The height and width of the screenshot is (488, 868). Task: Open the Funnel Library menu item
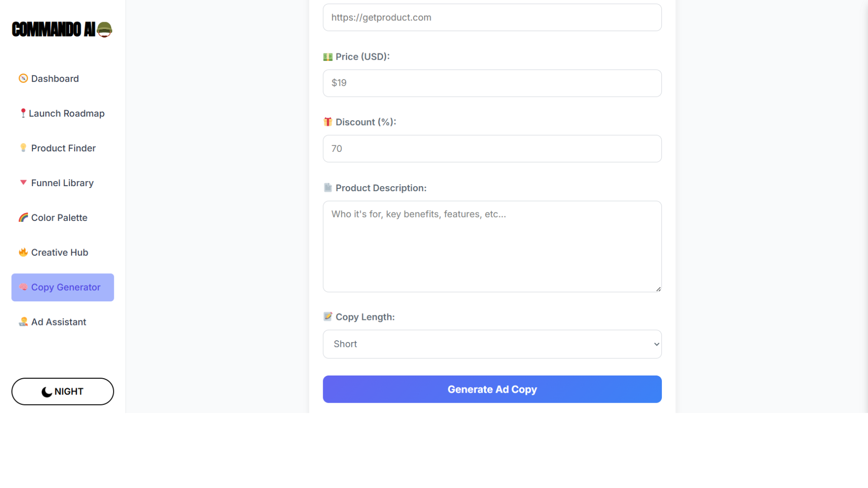point(62,183)
